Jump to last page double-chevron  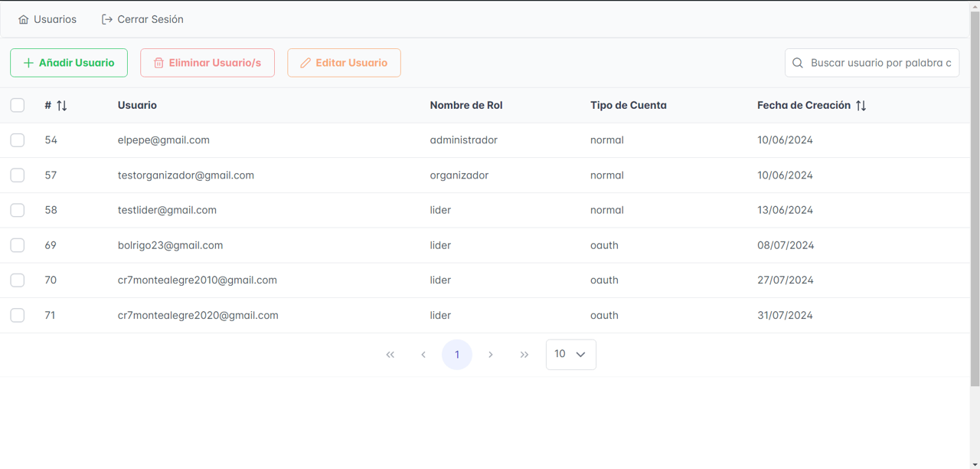[524, 355]
